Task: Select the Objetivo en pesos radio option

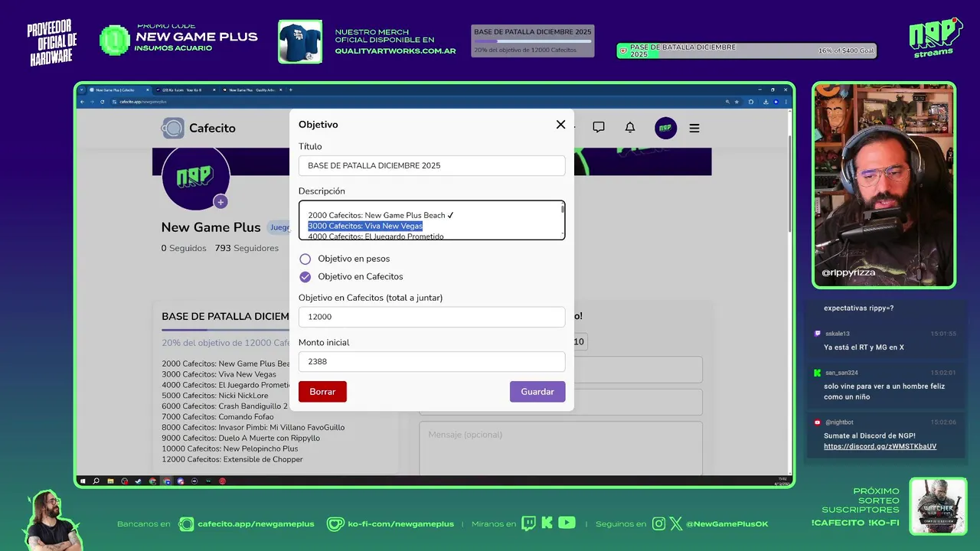Action: 305,259
